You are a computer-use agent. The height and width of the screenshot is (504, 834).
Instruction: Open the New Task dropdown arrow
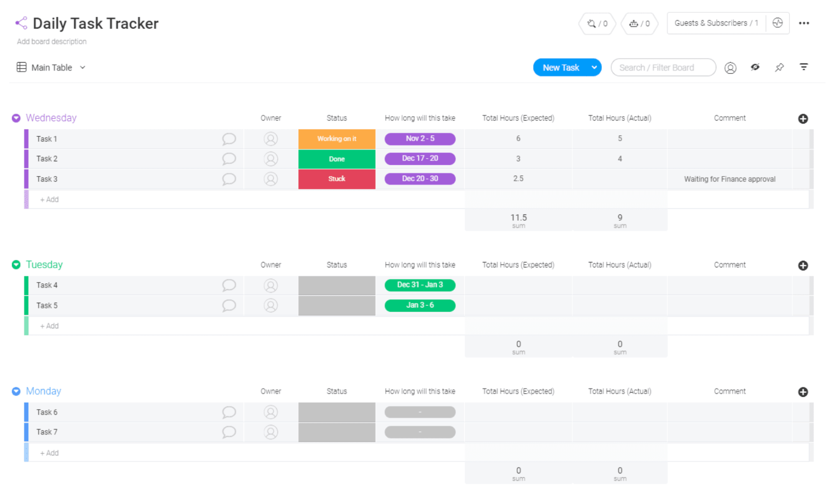pyautogui.click(x=593, y=67)
